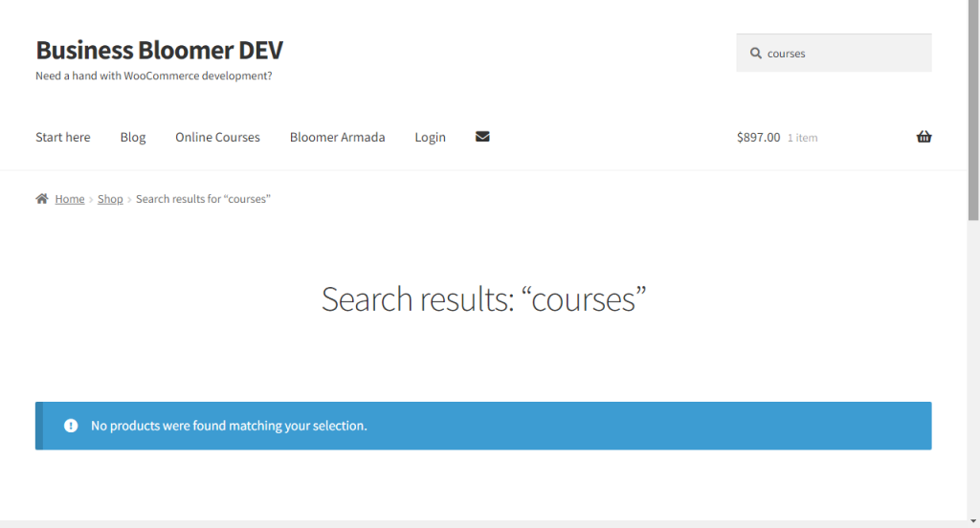Click the Shop breadcrumb link
The height and width of the screenshot is (528, 980).
[x=110, y=199]
